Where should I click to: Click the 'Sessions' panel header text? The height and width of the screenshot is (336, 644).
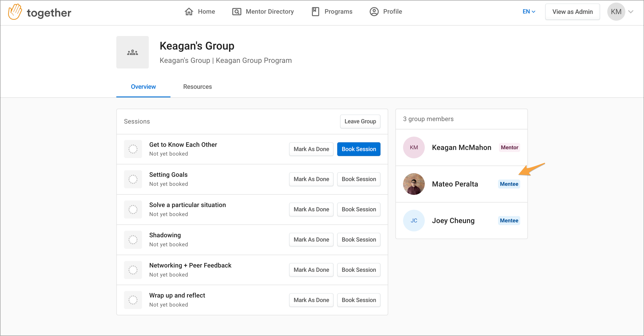tap(137, 122)
